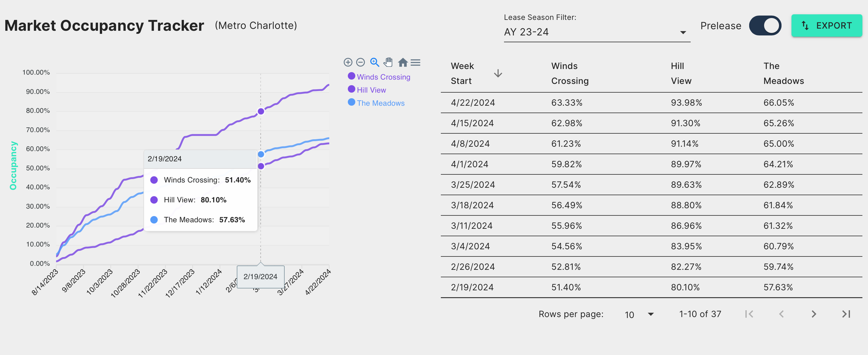868x355 pixels.
Task: Toggle the Prelease switch
Action: pyautogui.click(x=765, y=25)
